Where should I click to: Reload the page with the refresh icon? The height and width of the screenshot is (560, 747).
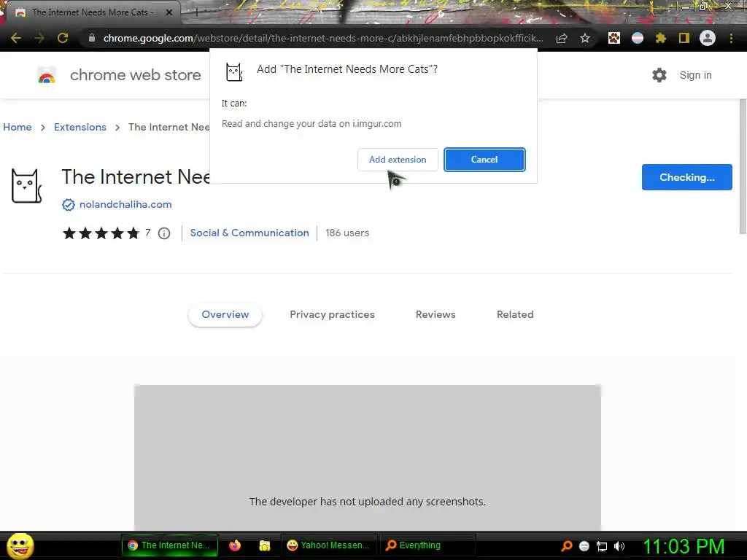63,38
